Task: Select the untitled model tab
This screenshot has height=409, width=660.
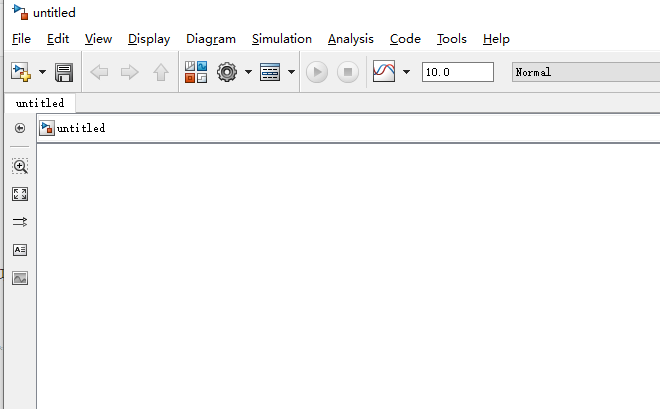Action: click(40, 103)
